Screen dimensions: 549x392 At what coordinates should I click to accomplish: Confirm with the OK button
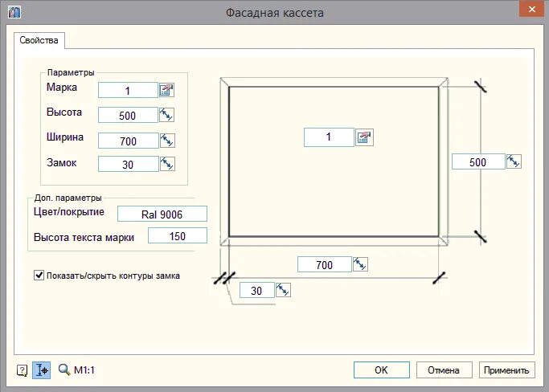click(381, 370)
